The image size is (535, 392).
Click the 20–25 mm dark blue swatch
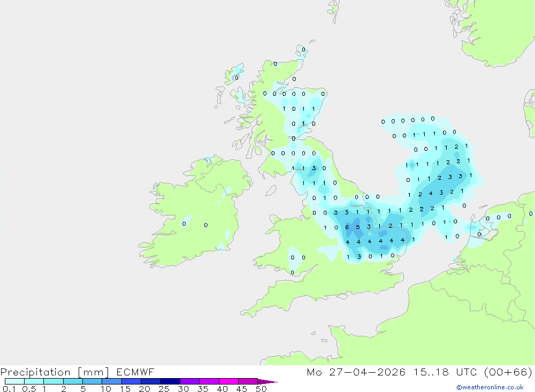[150, 381]
